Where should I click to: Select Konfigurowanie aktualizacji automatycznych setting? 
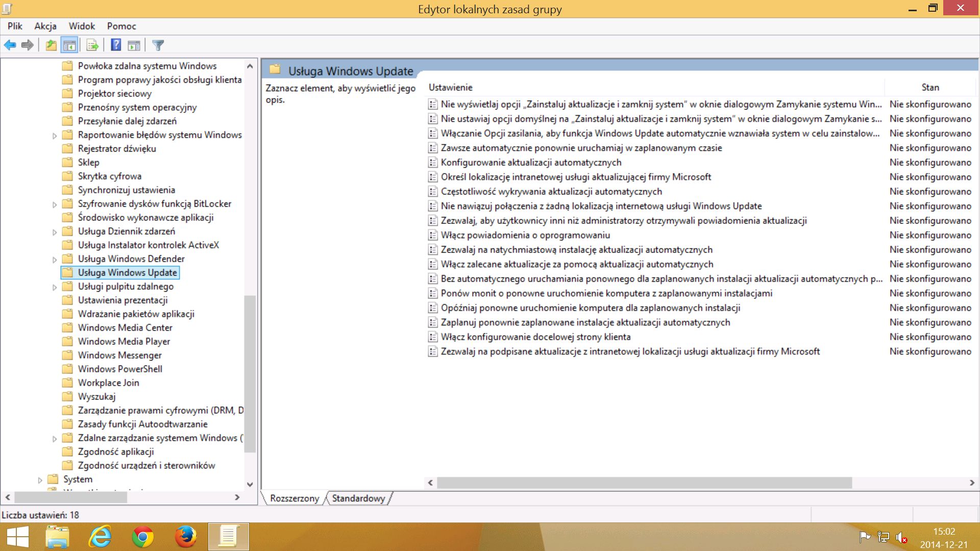coord(531,162)
